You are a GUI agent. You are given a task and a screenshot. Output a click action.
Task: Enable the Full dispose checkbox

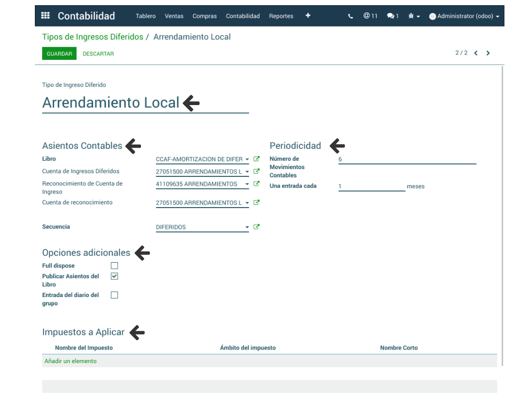[114, 266]
